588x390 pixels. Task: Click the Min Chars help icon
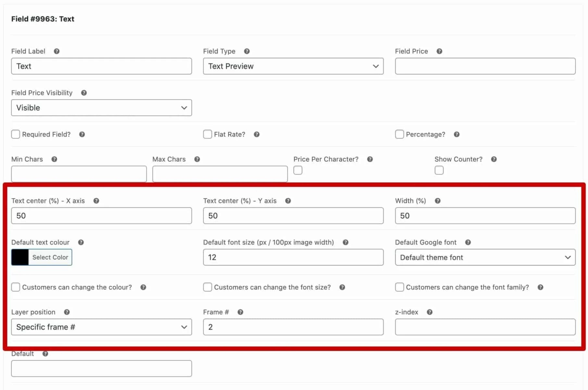[x=54, y=159]
